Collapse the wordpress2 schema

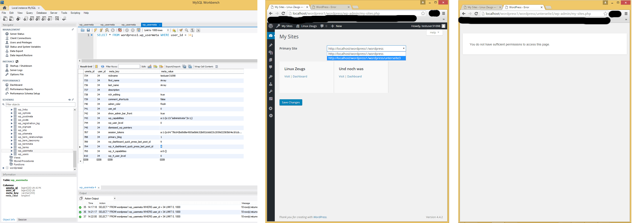coord(3,168)
